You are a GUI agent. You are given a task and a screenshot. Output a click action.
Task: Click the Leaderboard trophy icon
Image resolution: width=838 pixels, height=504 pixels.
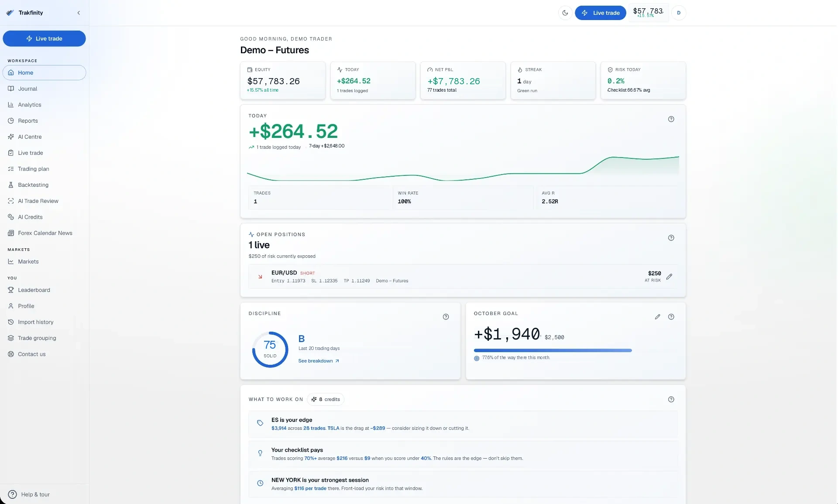(11, 290)
